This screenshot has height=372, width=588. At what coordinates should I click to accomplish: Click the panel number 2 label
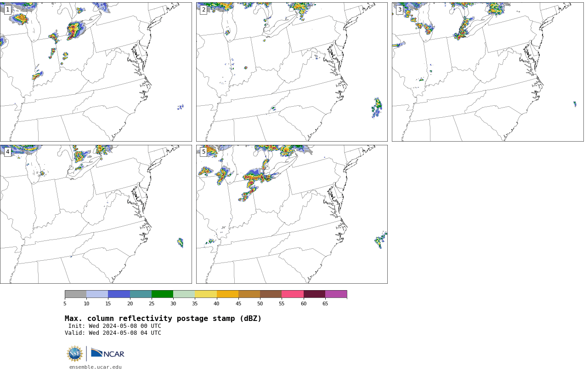(204, 10)
